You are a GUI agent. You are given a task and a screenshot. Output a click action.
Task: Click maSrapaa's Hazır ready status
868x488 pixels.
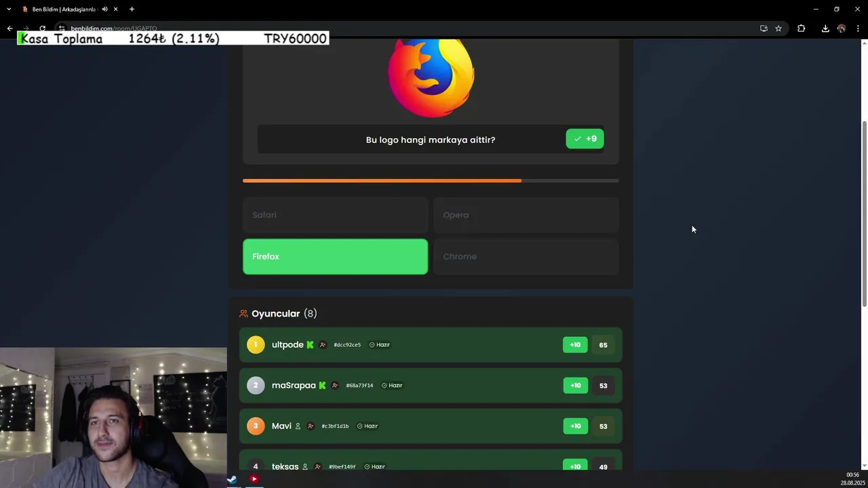392,386
